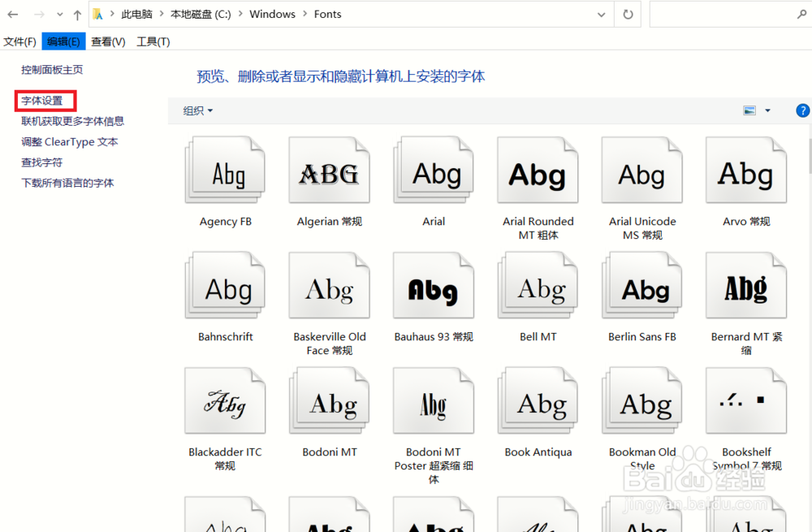Select the Algerian 常规 font icon

tap(330, 170)
